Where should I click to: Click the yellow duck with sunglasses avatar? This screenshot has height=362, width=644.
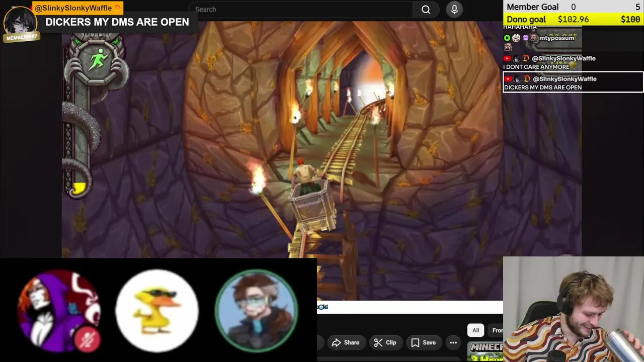point(157,310)
